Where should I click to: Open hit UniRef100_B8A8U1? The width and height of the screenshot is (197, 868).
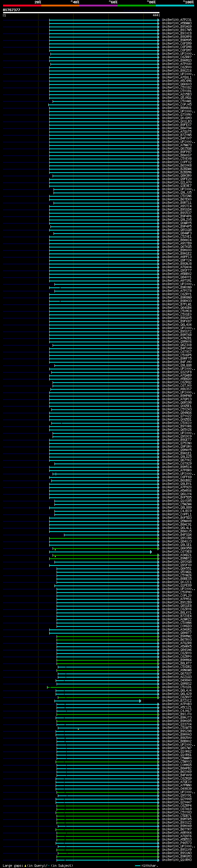[x=176, y=108]
